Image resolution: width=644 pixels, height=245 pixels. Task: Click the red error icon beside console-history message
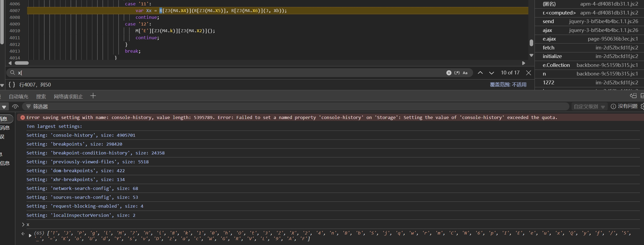click(x=23, y=117)
